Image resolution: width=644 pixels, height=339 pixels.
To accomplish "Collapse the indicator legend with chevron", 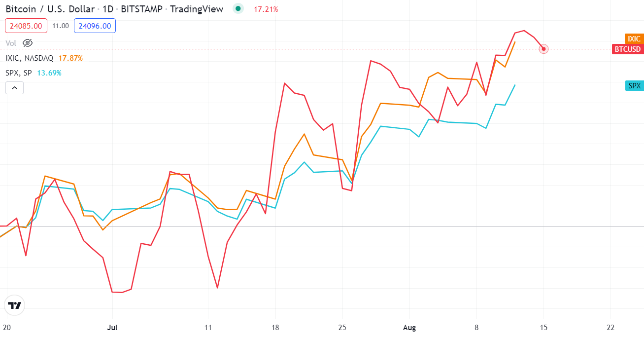I will [14, 88].
